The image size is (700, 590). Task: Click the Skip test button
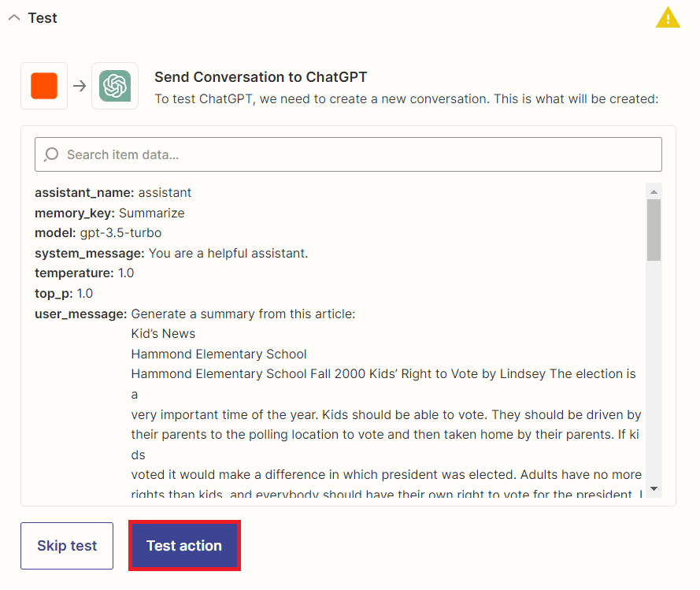66,545
